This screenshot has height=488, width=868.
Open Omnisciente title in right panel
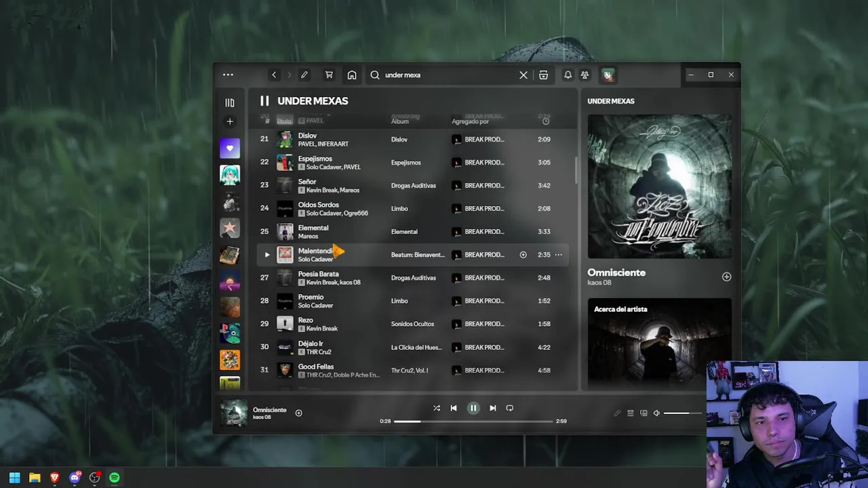(x=616, y=272)
